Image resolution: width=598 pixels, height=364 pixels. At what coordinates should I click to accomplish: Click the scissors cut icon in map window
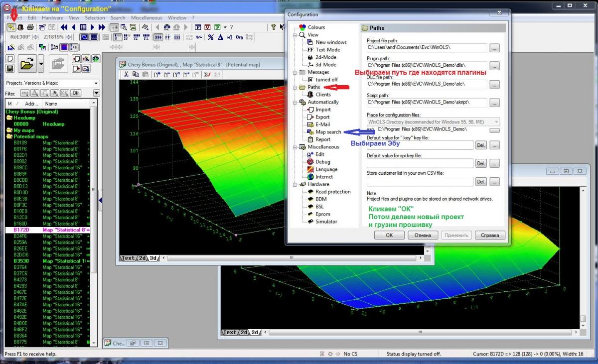point(127,75)
